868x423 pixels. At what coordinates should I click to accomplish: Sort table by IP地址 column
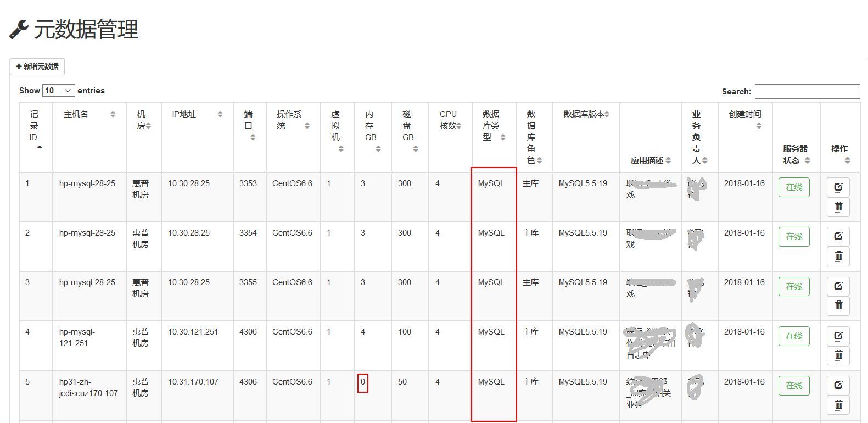coord(197,137)
